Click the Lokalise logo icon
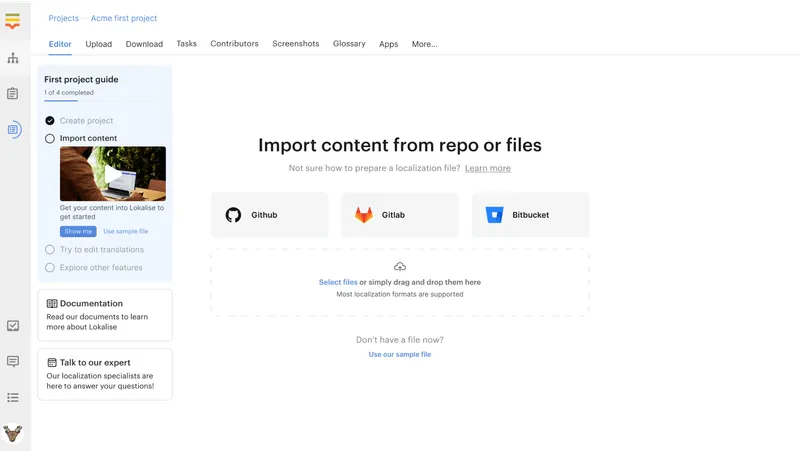Image resolution: width=800 pixels, height=451 pixels. coord(13,20)
